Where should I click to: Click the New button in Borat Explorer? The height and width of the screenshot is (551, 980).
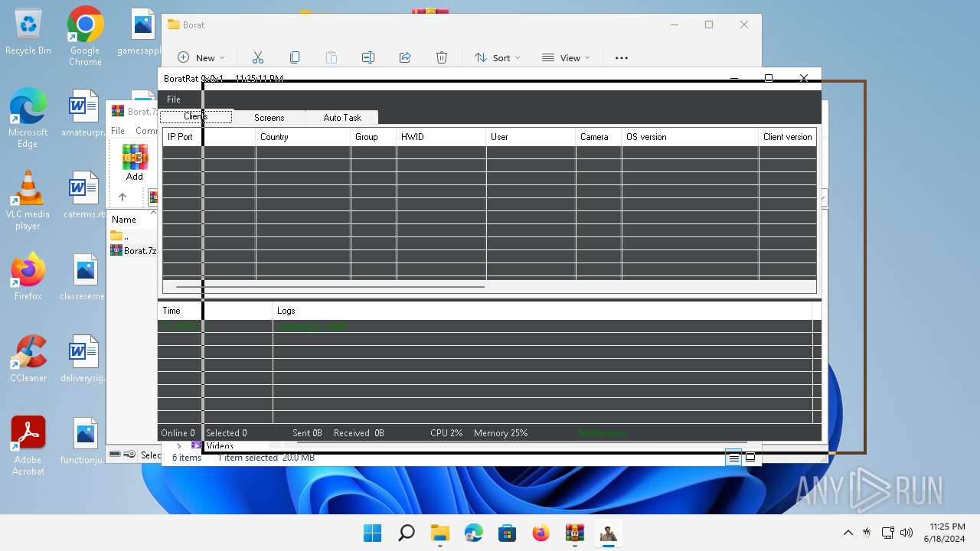pyautogui.click(x=201, y=57)
